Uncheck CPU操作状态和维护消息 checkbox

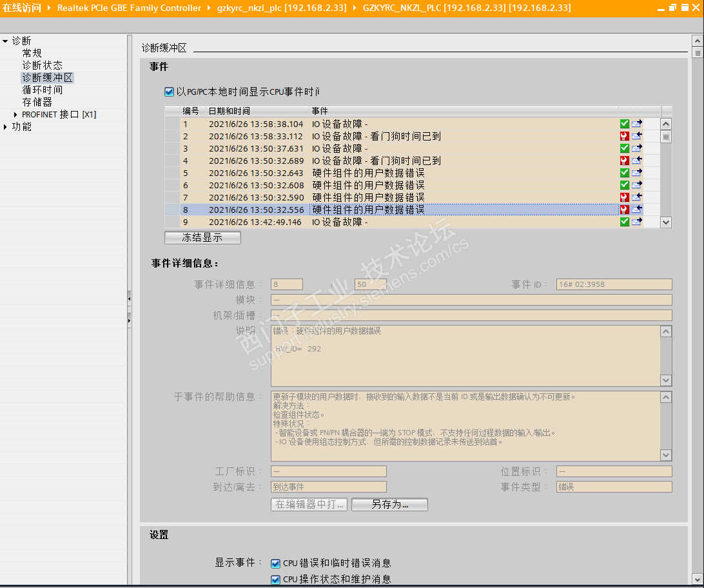point(276,580)
